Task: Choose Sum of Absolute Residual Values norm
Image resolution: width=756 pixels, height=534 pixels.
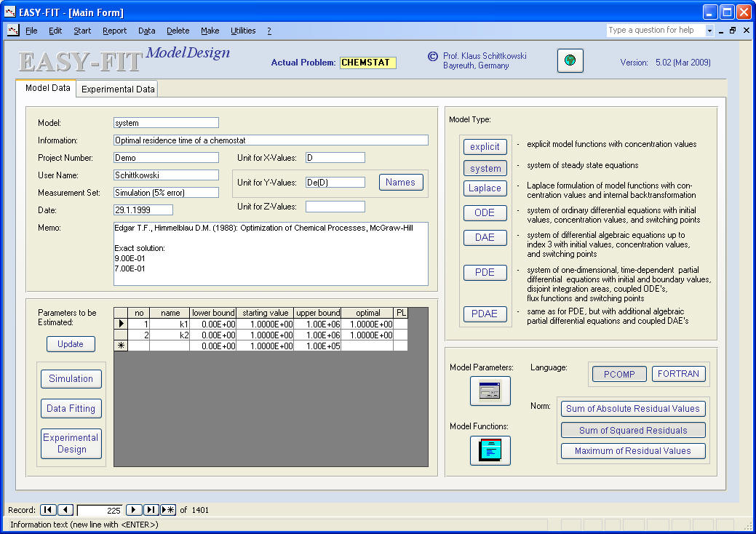Action: tap(632, 409)
